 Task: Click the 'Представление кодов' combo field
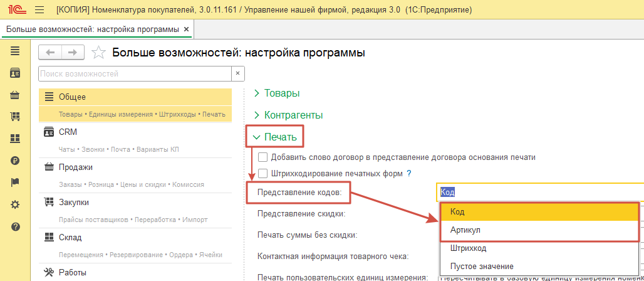540,192
